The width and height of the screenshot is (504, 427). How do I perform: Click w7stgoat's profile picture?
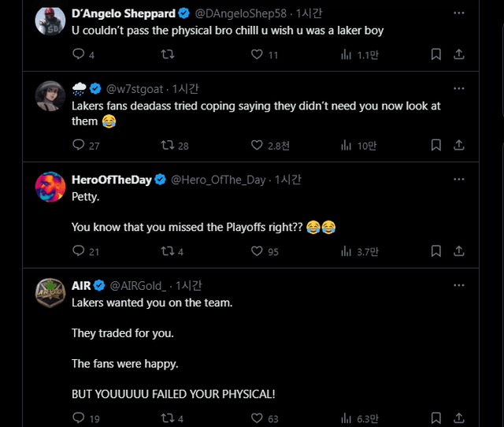50,95
